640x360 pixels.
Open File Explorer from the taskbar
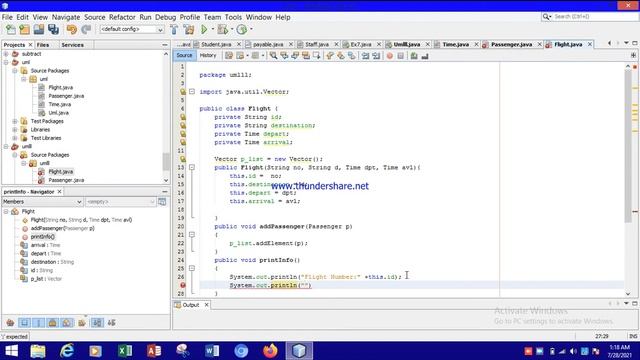tap(38, 351)
